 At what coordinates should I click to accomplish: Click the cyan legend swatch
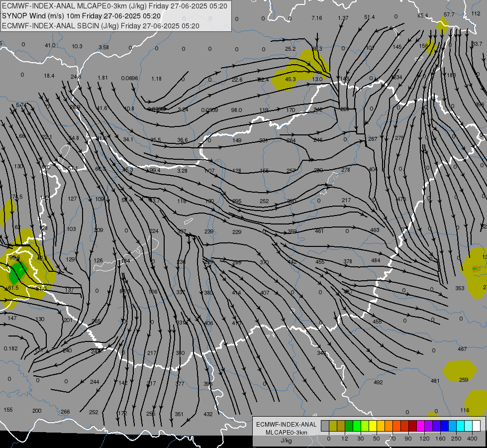coord(460,426)
